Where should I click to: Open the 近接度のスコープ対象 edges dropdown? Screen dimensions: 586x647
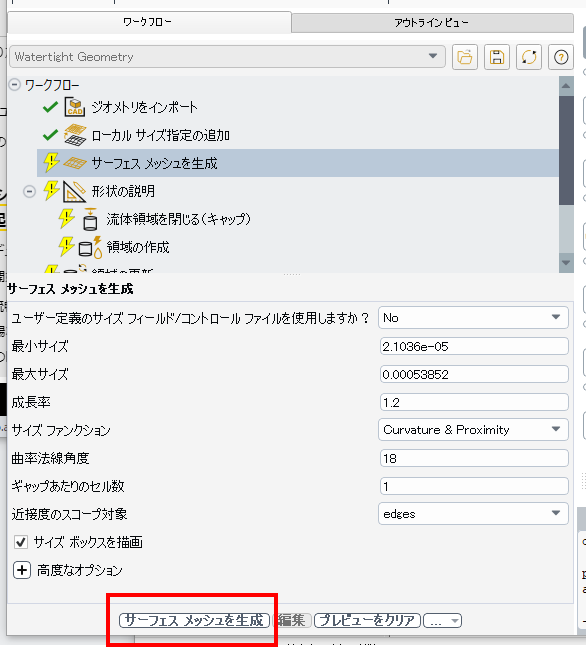(x=473, y=514)
